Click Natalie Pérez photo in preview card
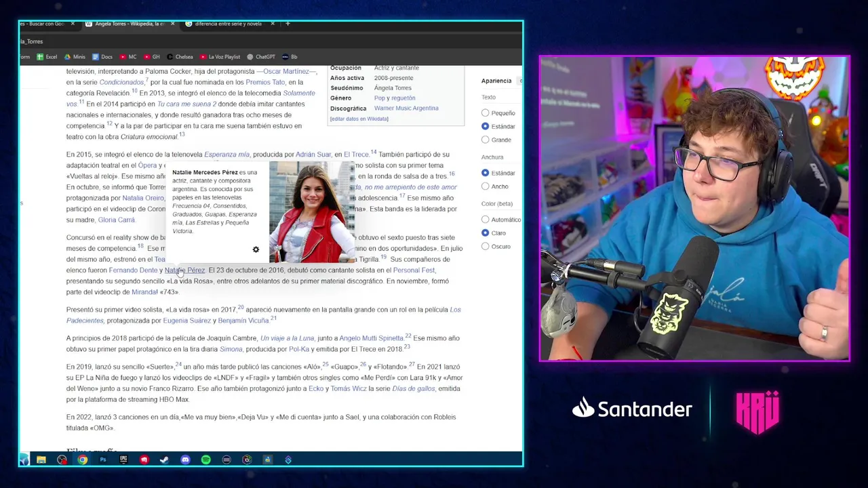This screenshot has width=868, height=488. click(x=312, y=211)
